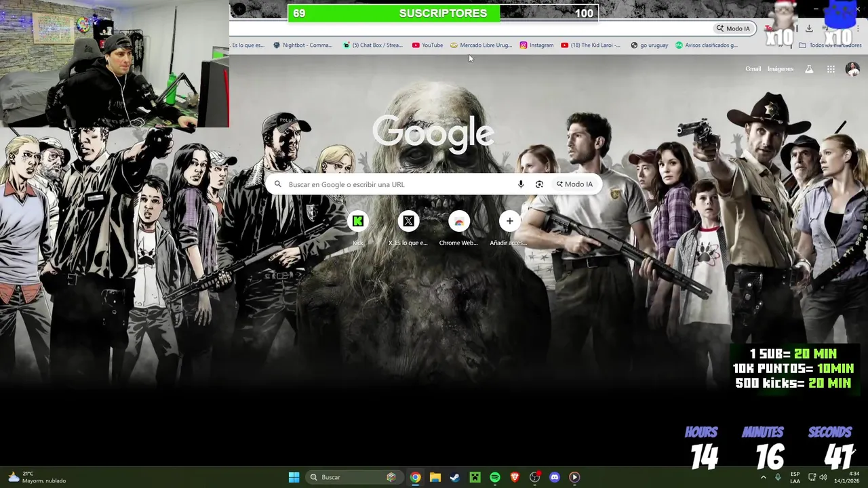
Task: Open media player app in taskbar
Action: click(574, 477)
